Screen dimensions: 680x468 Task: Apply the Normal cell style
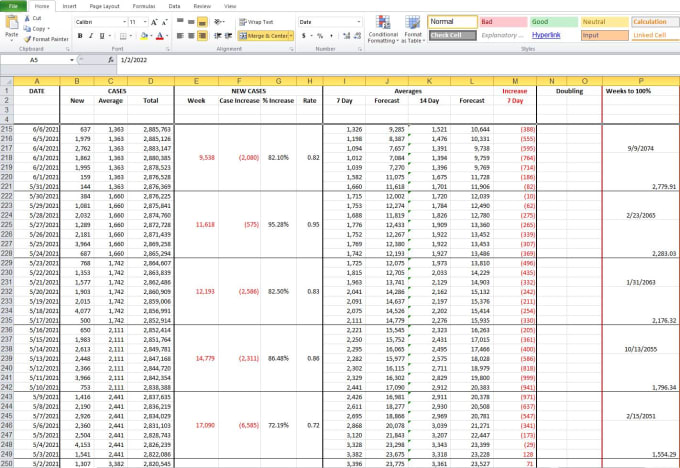tap(453, 22)
